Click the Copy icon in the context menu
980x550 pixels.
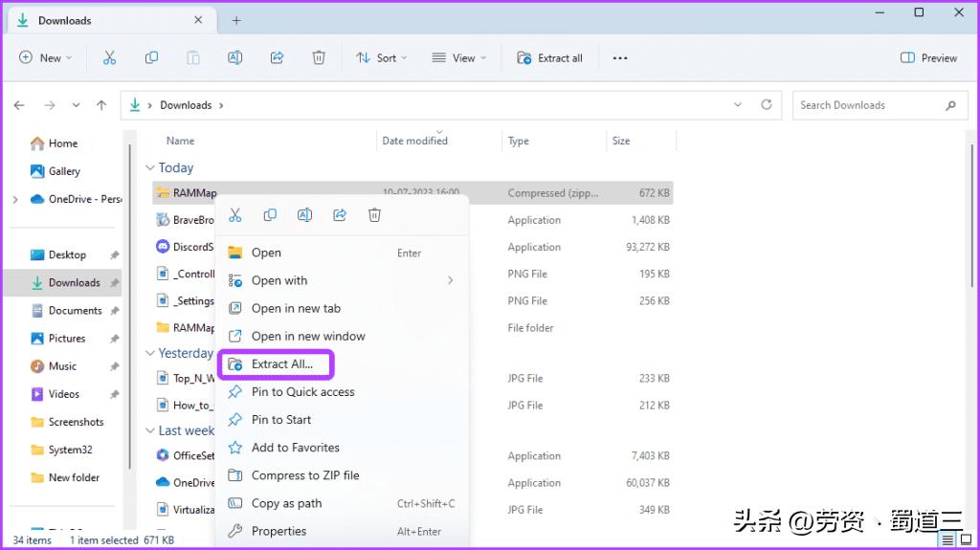click(x=270, y=215)
